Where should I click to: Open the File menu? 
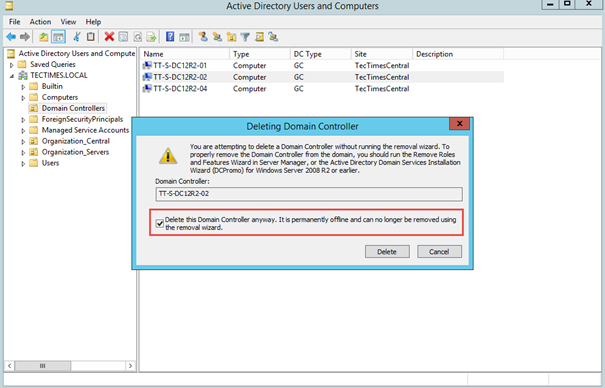(x=15, y=22)
